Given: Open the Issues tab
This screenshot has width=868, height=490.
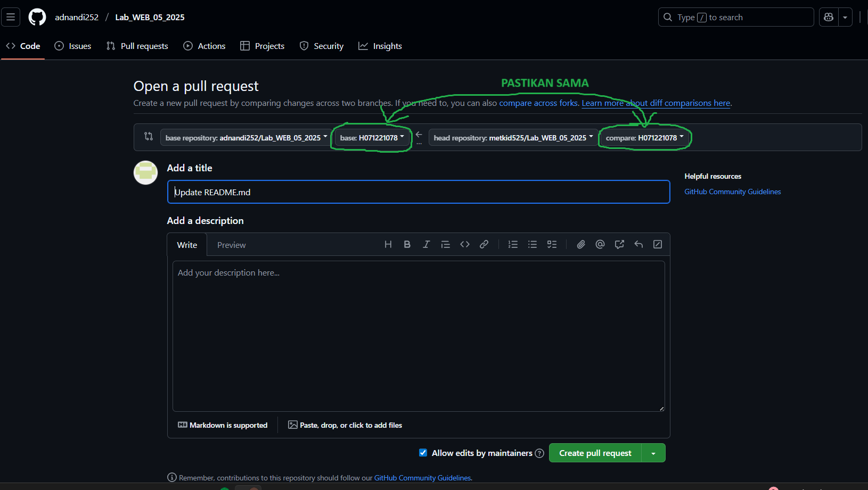Looking at the screenshot, I should (x=73, y=46).
